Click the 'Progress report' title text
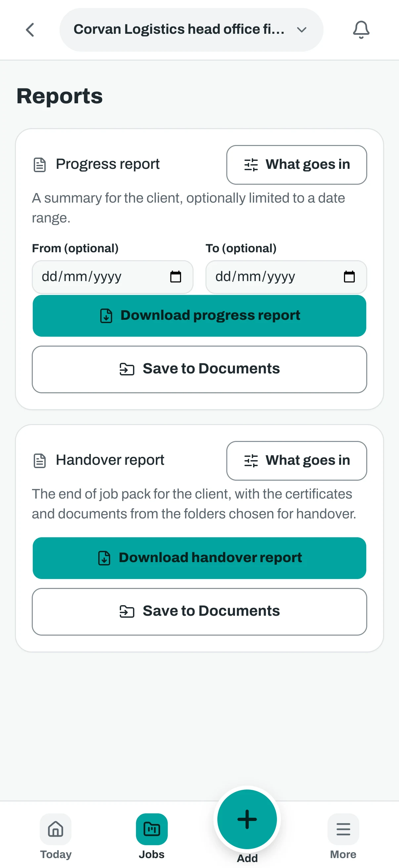Screen dimensions: 399x868 [x=108, y=164]
